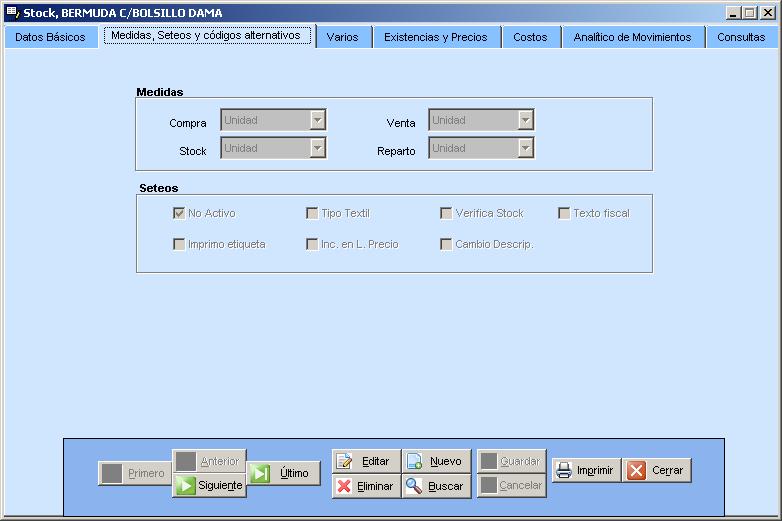Switch to the Datos Básicos tab

pos(50,37)
